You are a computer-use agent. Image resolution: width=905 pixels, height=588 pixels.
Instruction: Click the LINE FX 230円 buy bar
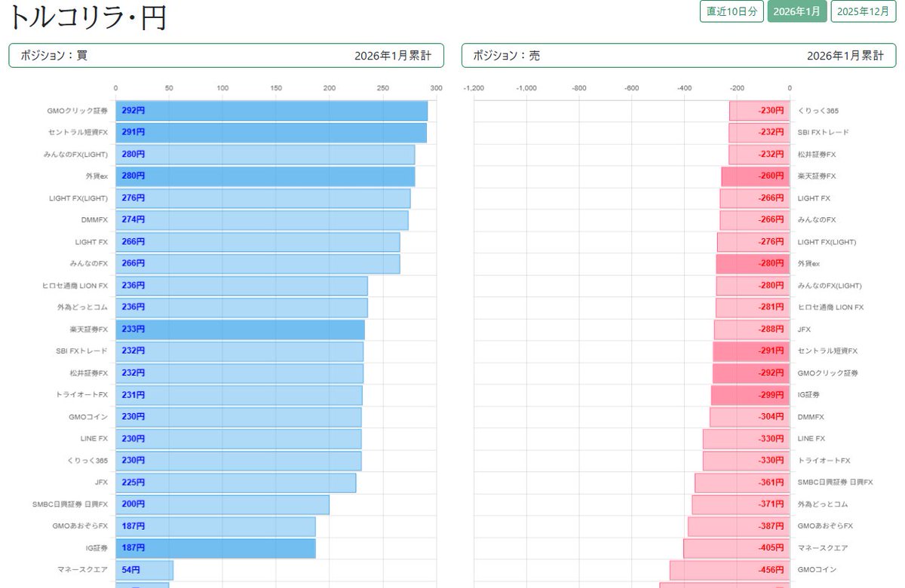[x=238, y=439]
